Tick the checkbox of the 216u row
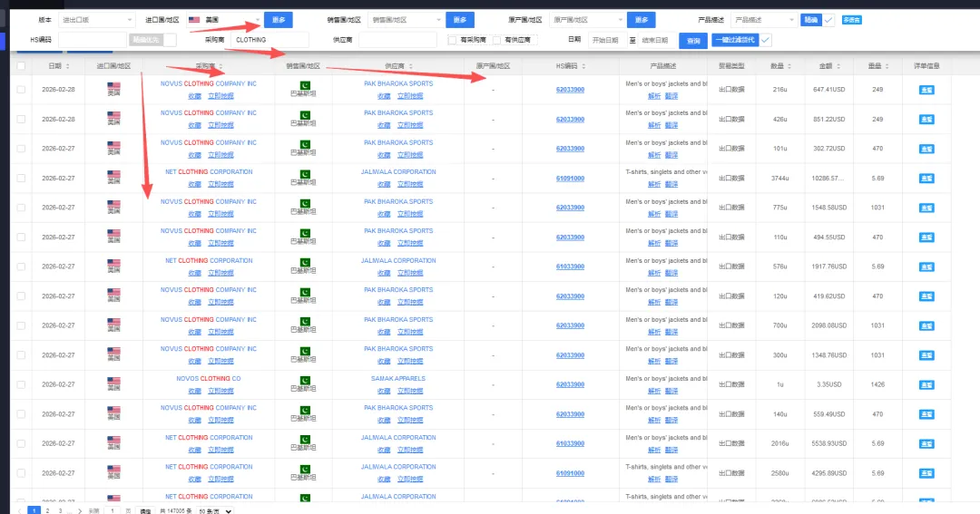The width and height of the screenshot is (980, 514). click(21, 90)
